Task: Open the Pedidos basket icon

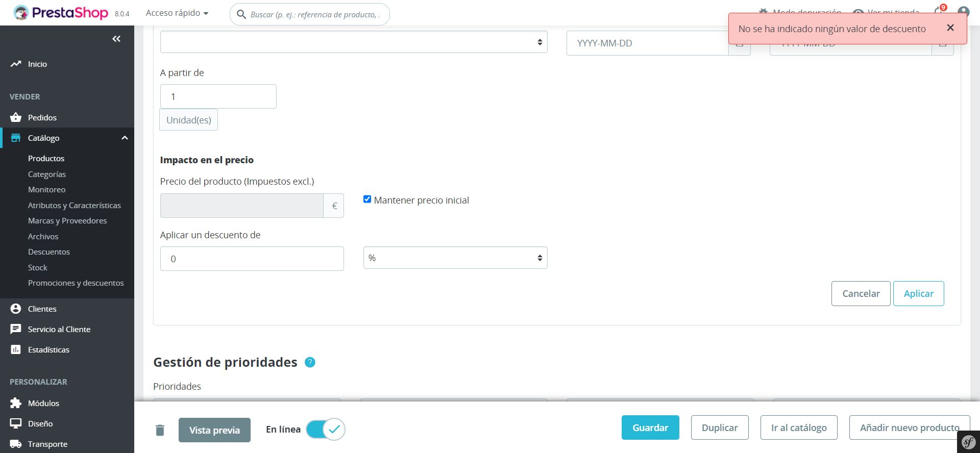Action: click(16, 117)
